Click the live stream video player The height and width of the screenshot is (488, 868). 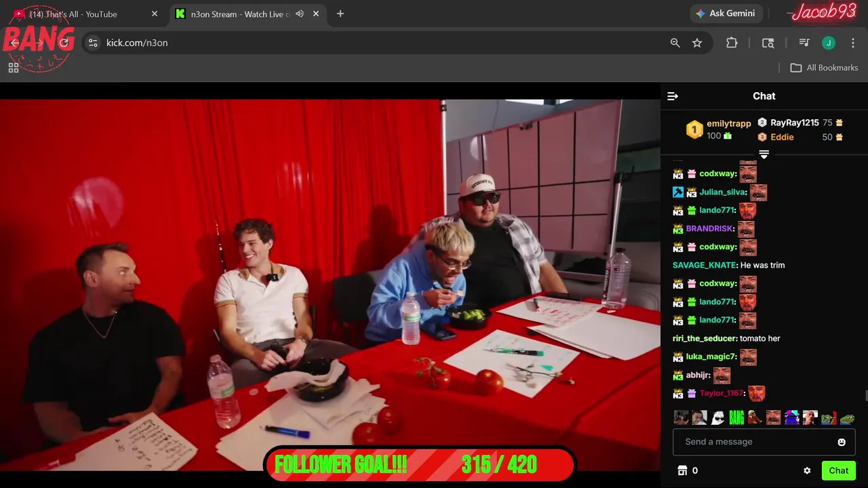tap(330, 285)
